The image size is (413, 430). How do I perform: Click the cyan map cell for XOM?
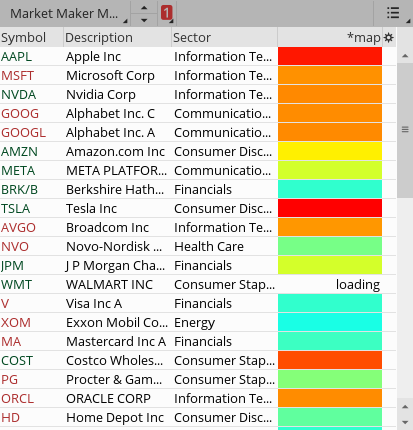coord(330,322)
